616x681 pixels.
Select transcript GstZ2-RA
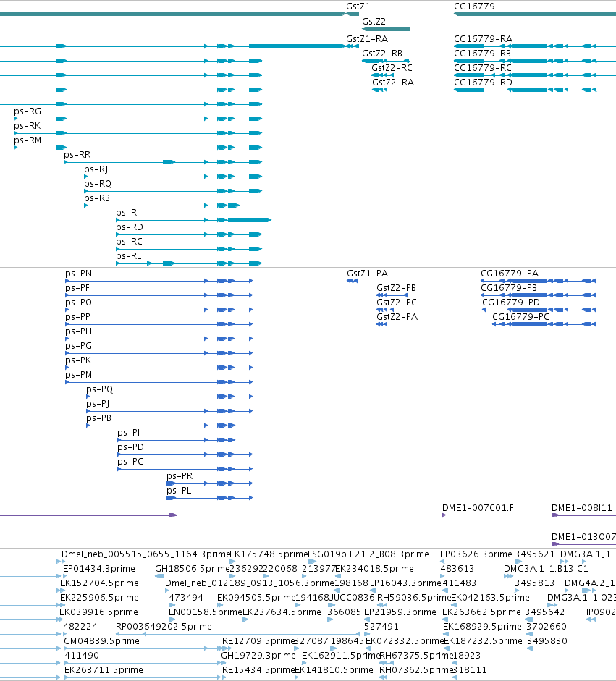[393, 83]
